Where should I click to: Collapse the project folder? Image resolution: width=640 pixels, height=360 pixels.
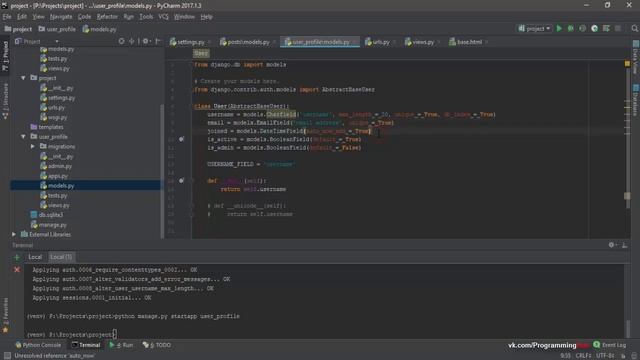(23, 78)
